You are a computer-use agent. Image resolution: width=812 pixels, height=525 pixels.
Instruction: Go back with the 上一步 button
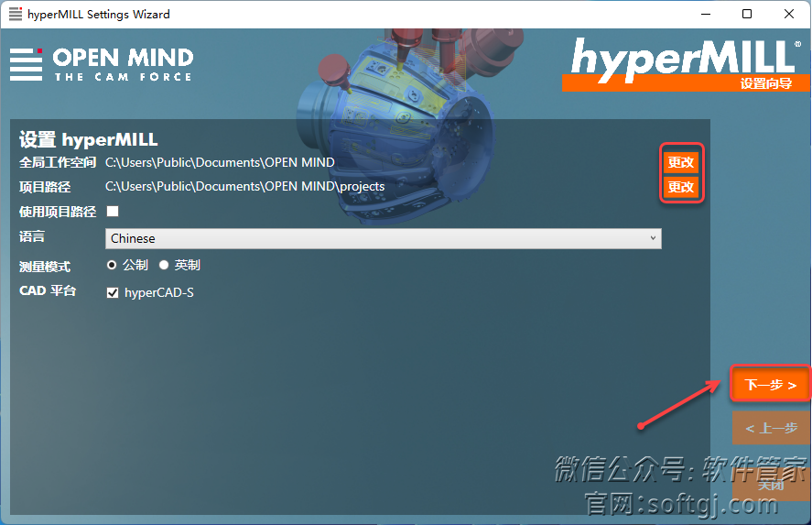[771, 428]
